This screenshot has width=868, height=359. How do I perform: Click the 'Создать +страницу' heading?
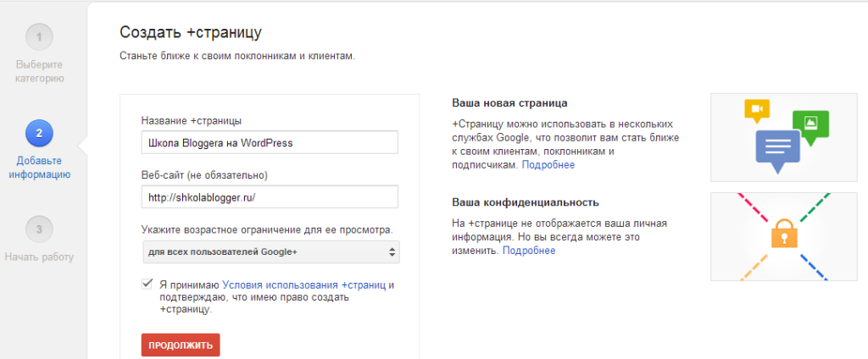point(191,32)
